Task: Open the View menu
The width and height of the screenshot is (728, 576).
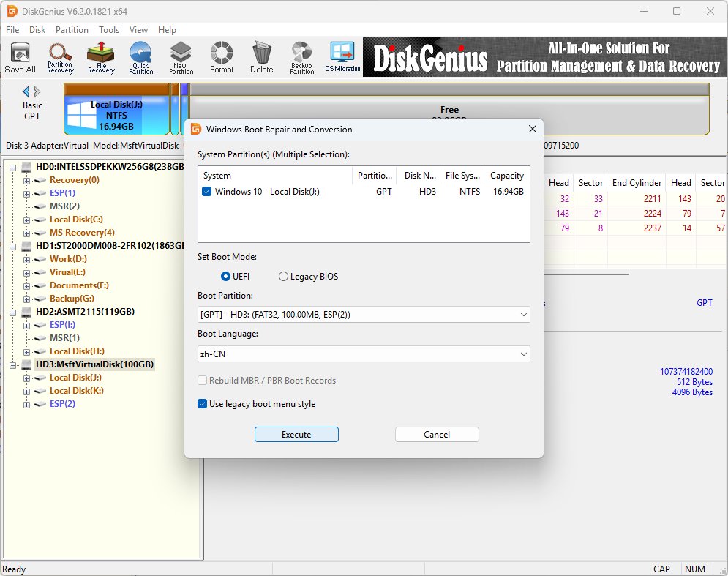Action: [138, 30]
